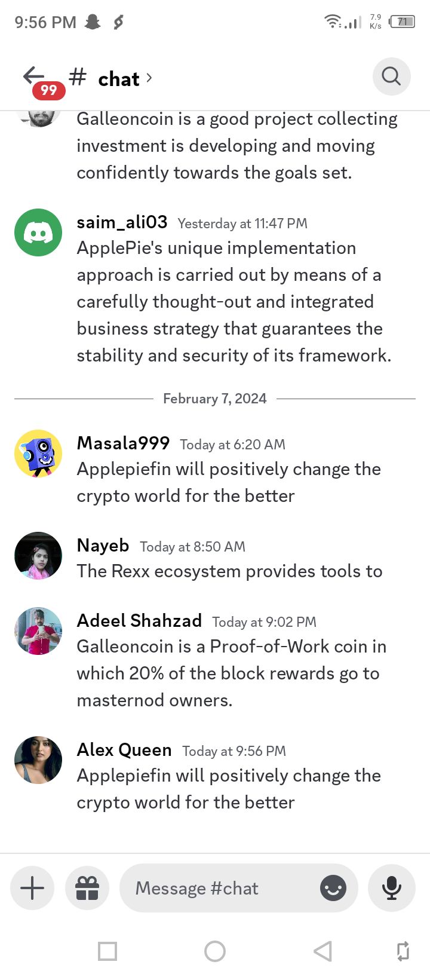Open Alex Queen's profile picture
Viewport: 430px width, 980px height.
pyautogui.click(x=38, y=760)
